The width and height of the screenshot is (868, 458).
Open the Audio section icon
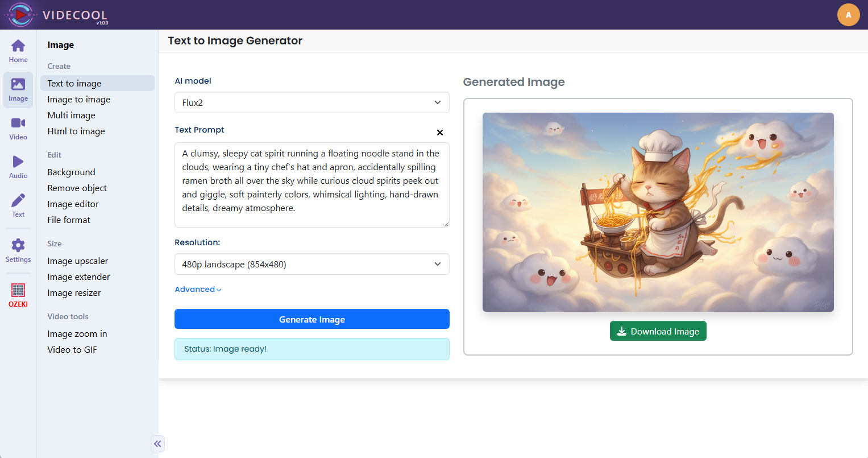point(18,162)
